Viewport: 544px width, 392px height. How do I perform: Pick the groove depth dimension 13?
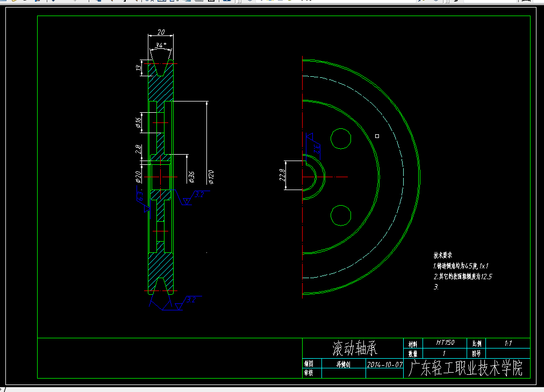(x=139, y=68)
